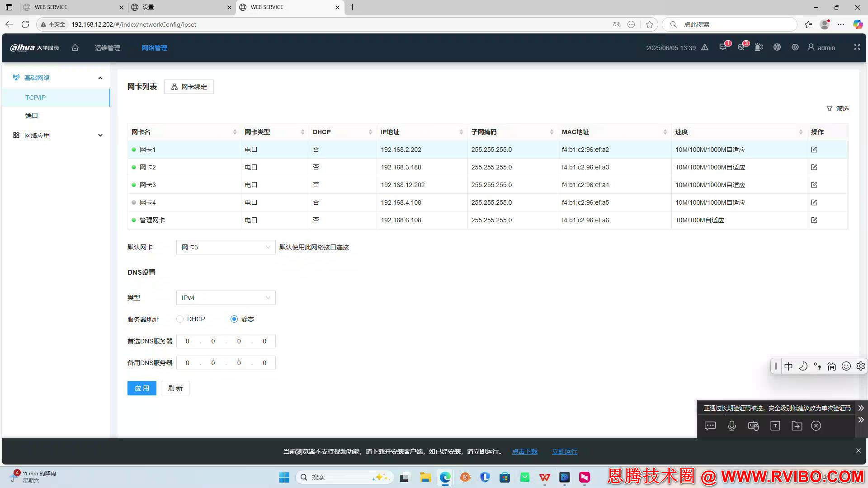Image resolution: width=868 pixels, height=488 pixels.
Task: Toggle IME Chinese mode 中 button
Action: pos(788,366)
